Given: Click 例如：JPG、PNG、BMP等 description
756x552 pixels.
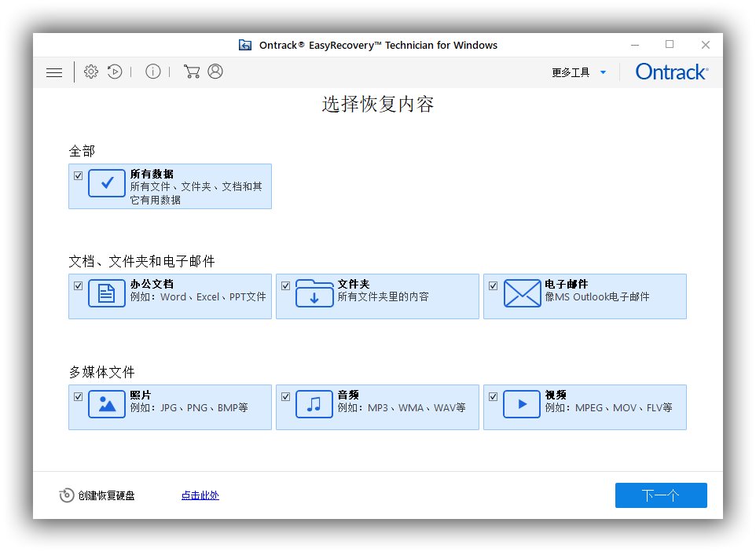Looking at the screenshot, I should [189, 408].
